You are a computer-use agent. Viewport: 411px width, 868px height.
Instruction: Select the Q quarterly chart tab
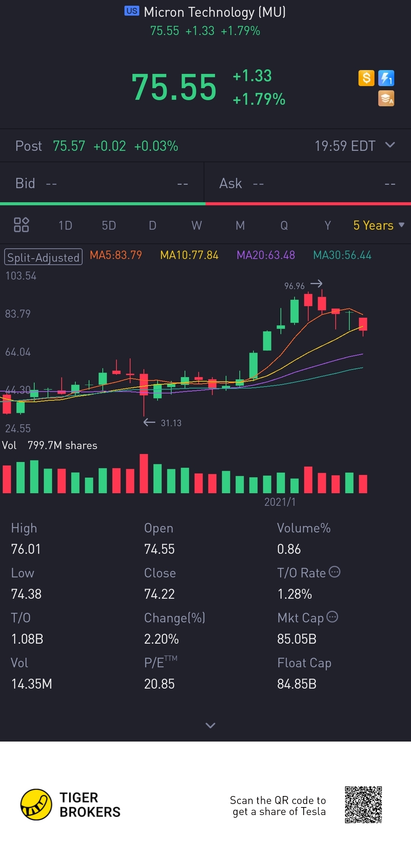point(284,225)
